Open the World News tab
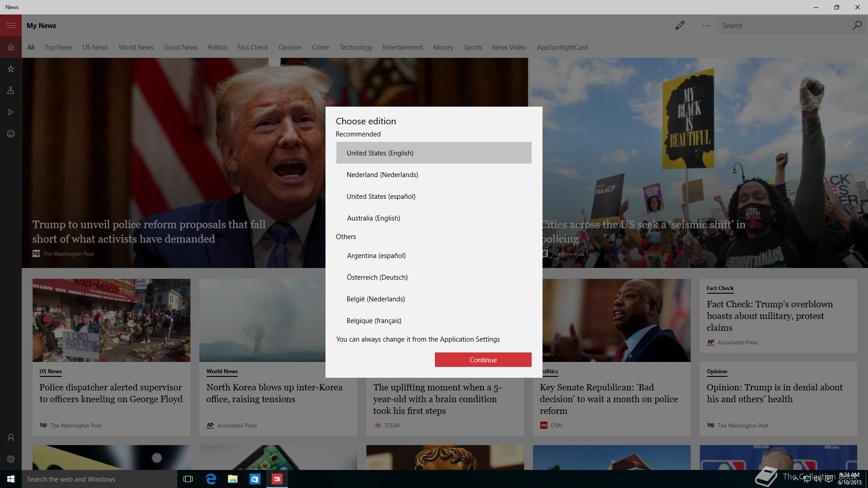Screen dimensions: 868x488 [x=136, y=47]
